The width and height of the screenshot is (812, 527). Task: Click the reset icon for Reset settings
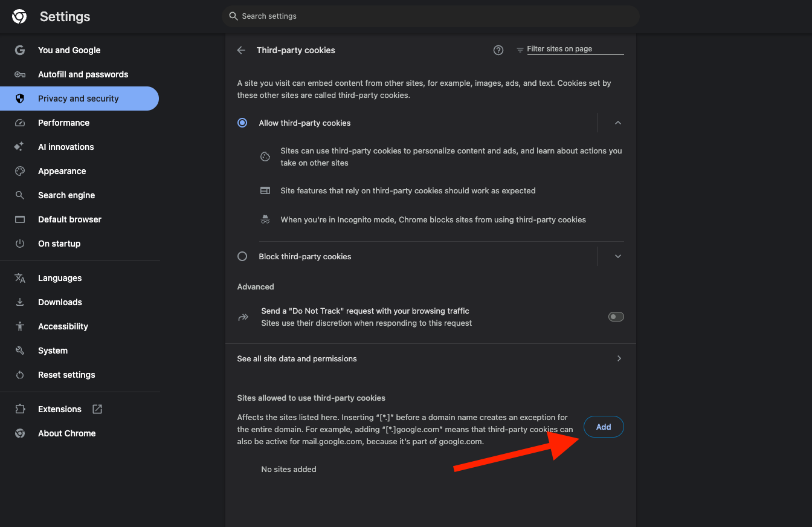point(20,375)
